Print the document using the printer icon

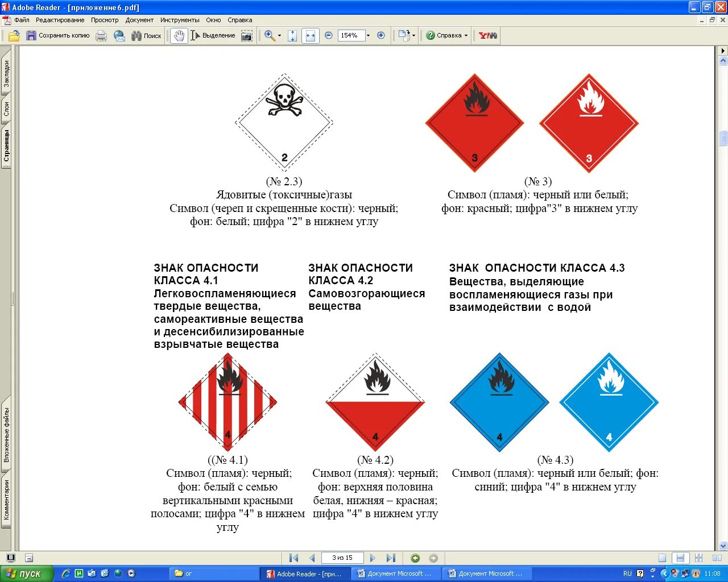click(101, 35)
